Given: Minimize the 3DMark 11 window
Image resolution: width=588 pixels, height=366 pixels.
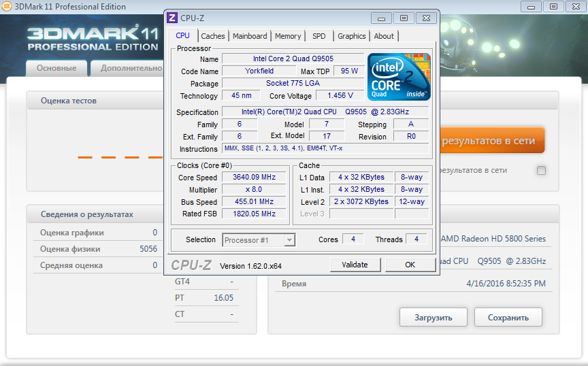Looking at the screenshot, I should [x=531, y=6].
